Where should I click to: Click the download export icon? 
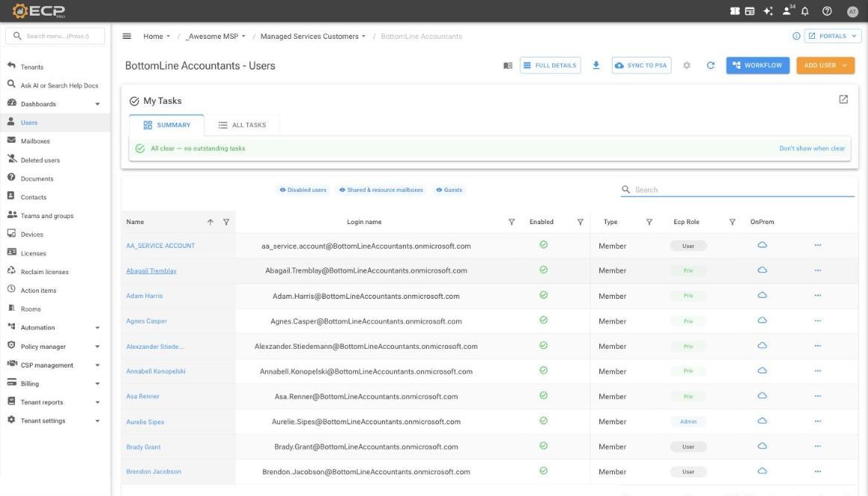pyautogui.click(x=596, y=66)
